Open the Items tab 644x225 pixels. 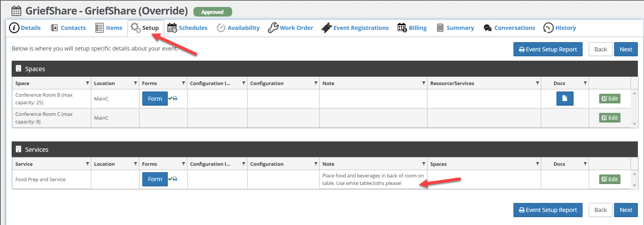tap(109, 28)
